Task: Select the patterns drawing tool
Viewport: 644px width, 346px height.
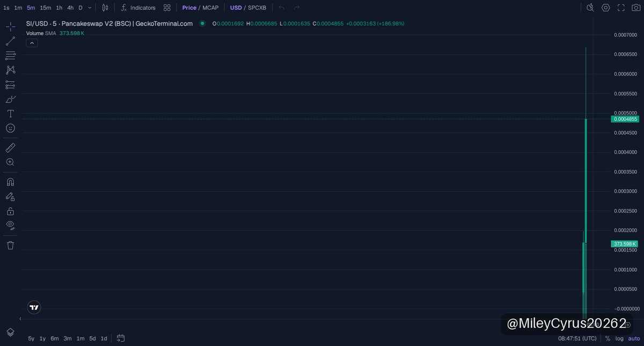Action: tap(10, 70)
